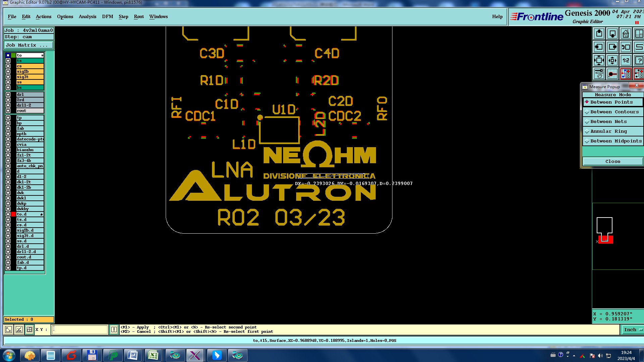
Task: Open the blue bird app in taskbar
Action: [x=216, y=355]
